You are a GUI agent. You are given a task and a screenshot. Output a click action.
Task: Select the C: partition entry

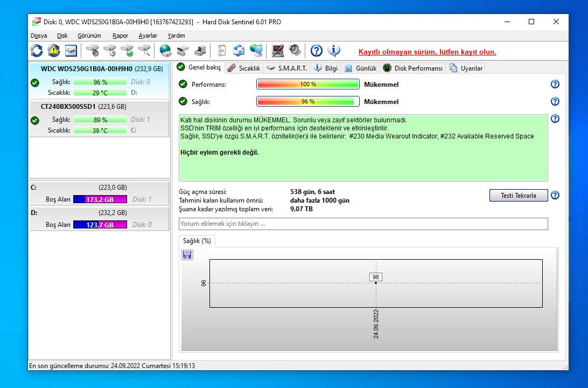pos(99,193)
